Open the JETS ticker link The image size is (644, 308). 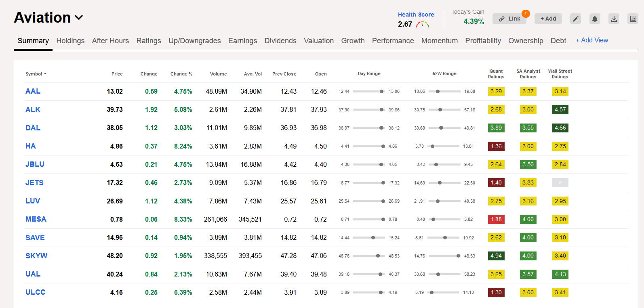[34, 183]
